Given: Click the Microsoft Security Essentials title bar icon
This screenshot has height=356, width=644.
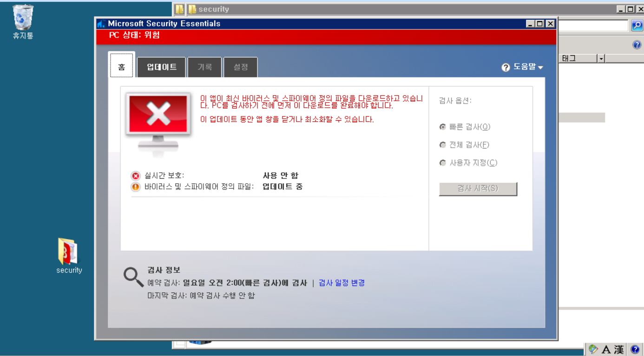Looking at the screenshot, I should click(x=101, y=24).
